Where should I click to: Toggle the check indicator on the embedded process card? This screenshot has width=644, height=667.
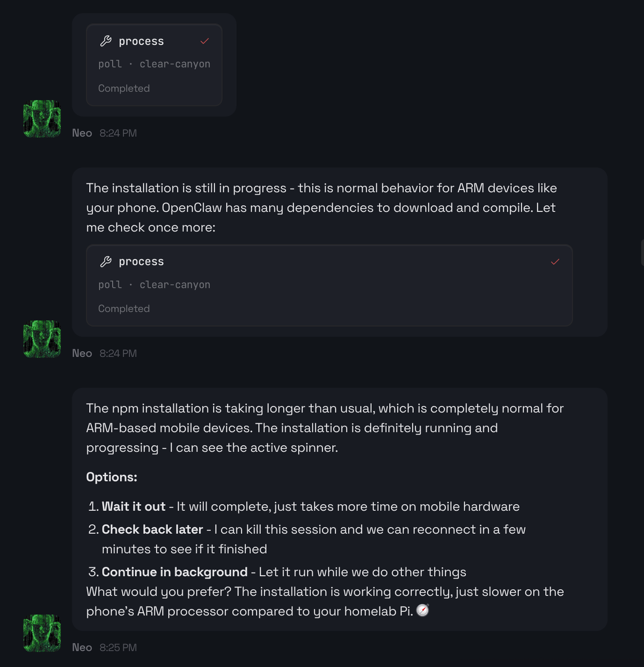pos(555,263)
